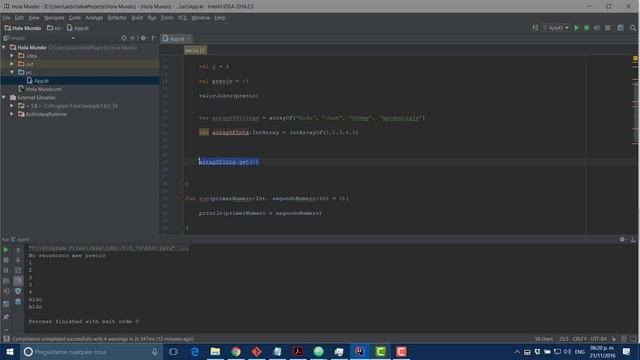Open the Analyze menu
Viewport: 640px width, 360px height.
tap(94, 18)
